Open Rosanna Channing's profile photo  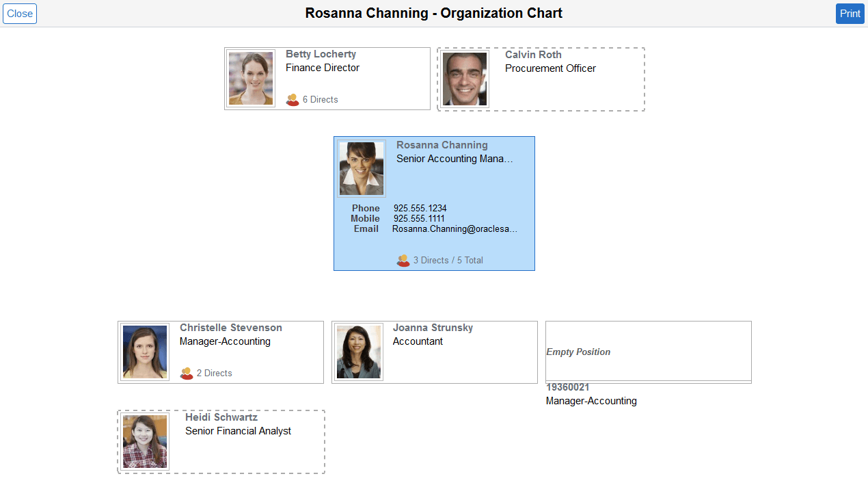pyautogui.click(x=361, y=168)
